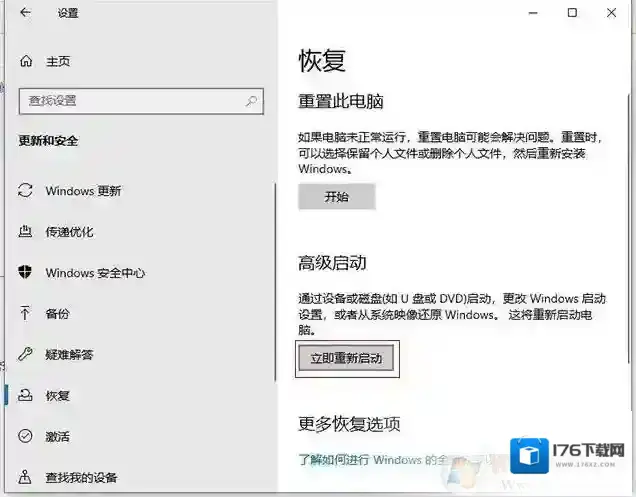Open 主页 home page

(58, 61)
